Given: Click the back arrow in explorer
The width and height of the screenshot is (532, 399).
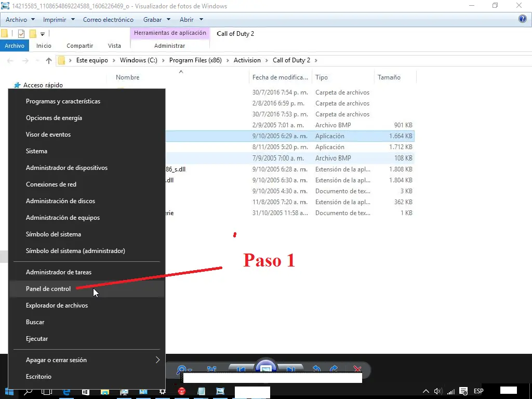Looking at the screenshot, I should pos(10,60).
